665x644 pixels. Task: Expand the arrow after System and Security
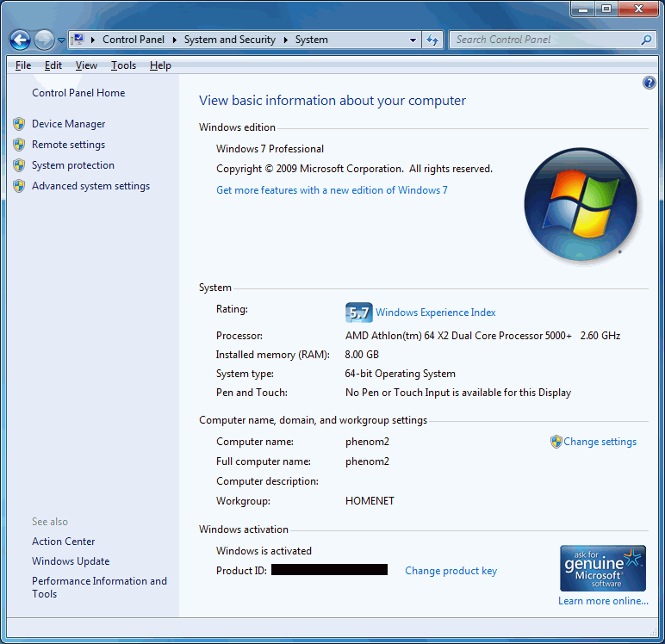click(x=285, y=40)
